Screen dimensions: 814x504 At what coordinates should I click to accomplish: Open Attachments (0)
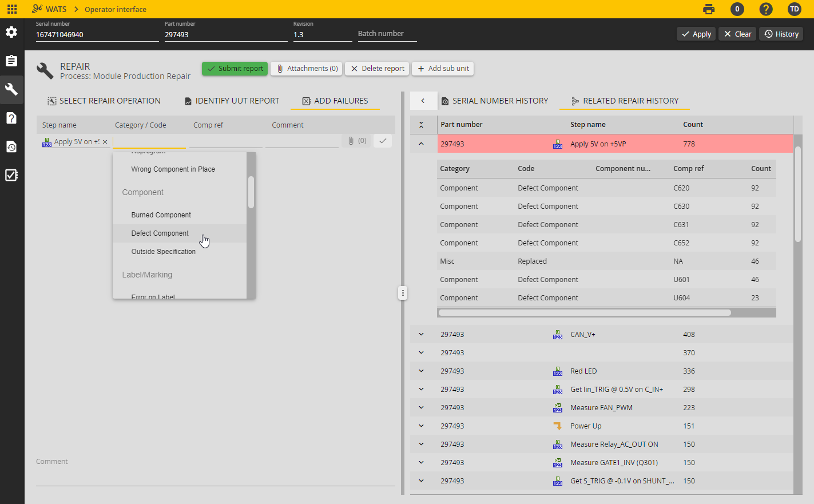tap(307, 69)
